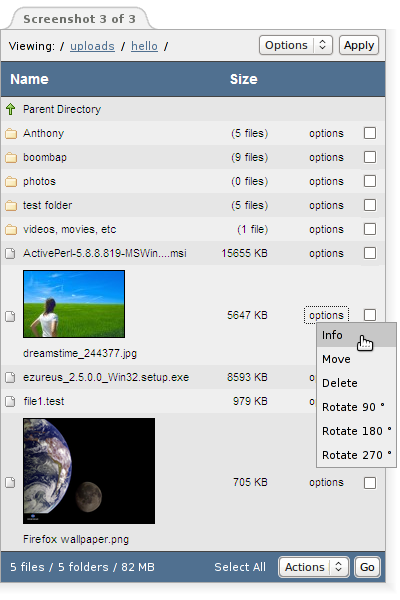Go to Parent Directory
The image size is (400, 600).
tap(62, 109)
